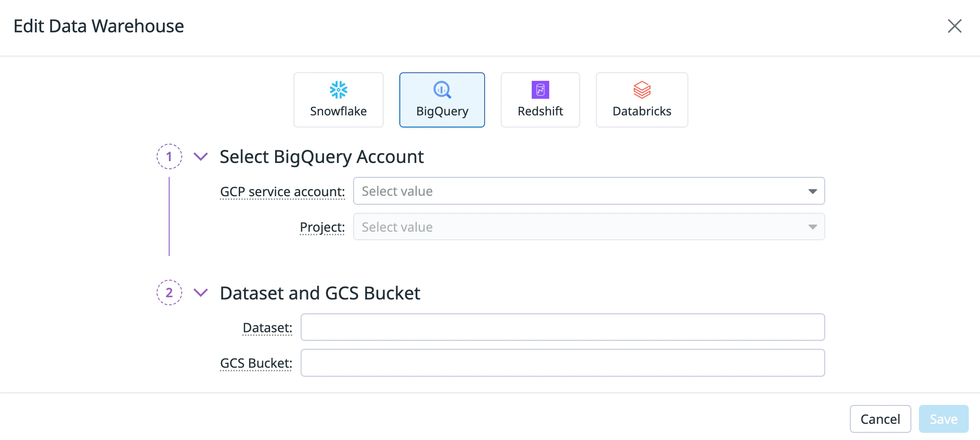Open the GCP service account dropdown
The image size is (980, 440).
[x=589, y=191]
